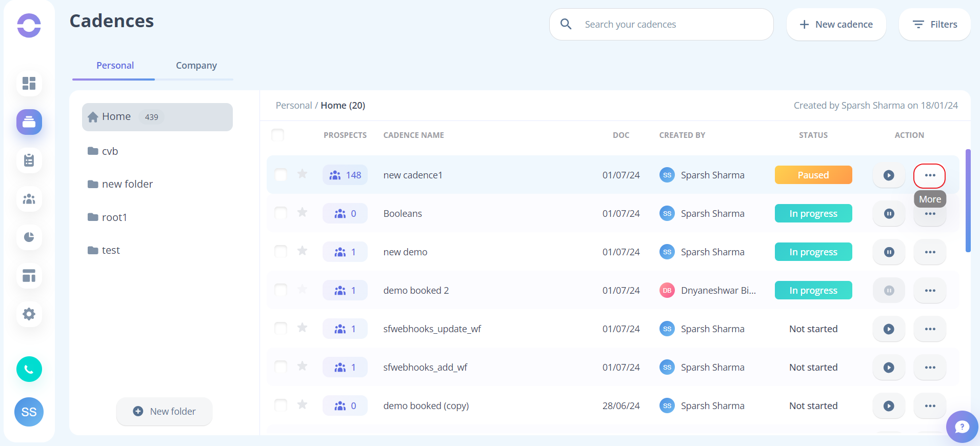
Task: Open the help question mark bubble
Action: [x=962, y=427]
